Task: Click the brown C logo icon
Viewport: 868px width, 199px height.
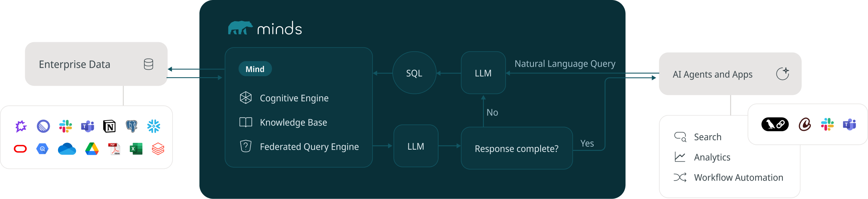Action: click(805, 124)
